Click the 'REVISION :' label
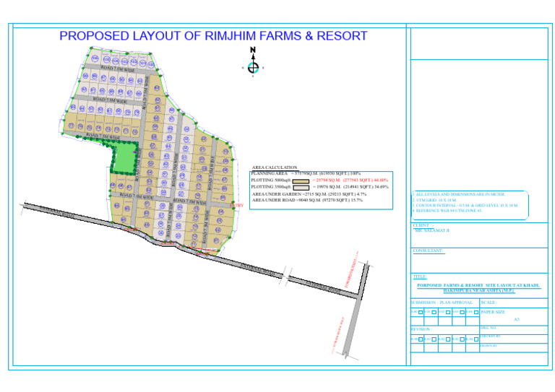Screen dimensions: 555x392 coord(421,329)
